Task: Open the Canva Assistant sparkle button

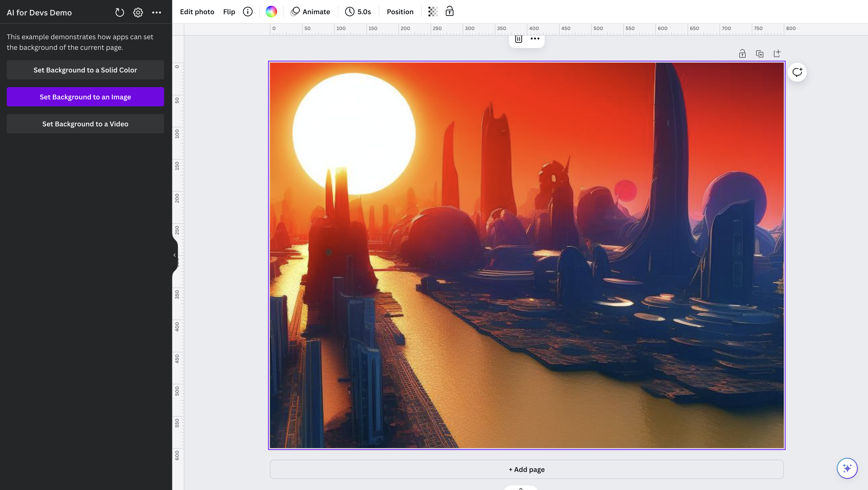Action: [847, 468]
